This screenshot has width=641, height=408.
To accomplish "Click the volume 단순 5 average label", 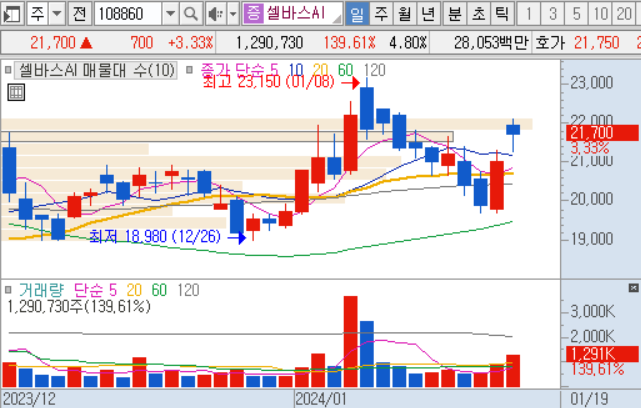I will click(96, 290).
